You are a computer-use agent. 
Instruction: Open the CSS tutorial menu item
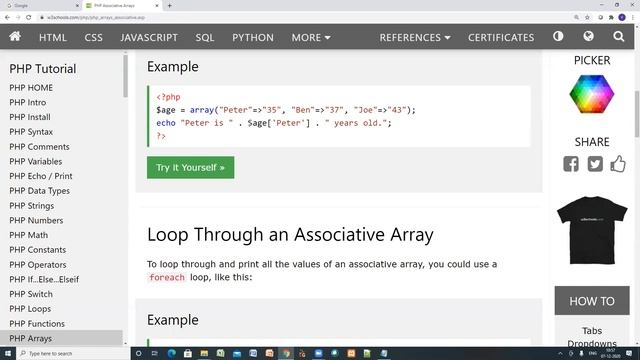coord(93,38)
